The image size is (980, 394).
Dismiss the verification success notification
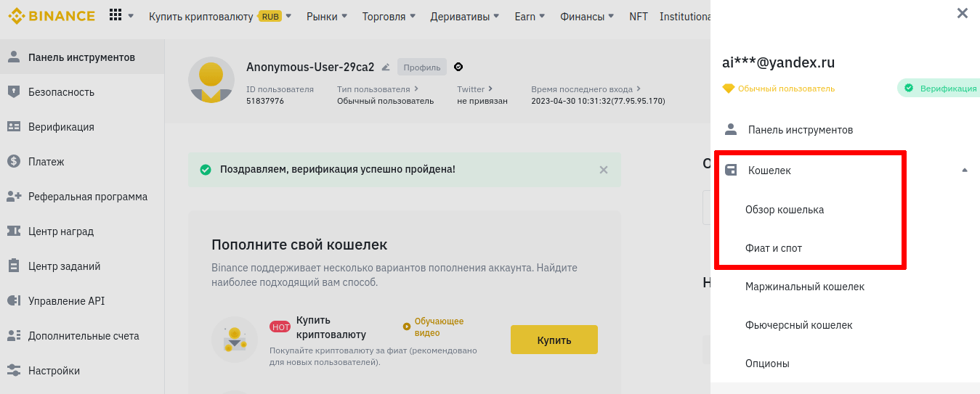pos(603,170)
